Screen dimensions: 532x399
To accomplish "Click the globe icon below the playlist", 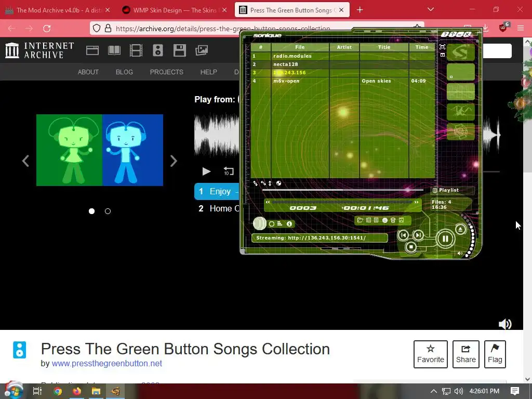I will coord(278,183).
